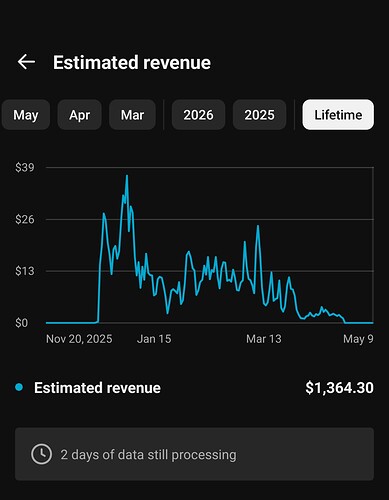This screenshot has width=389, height=500.
Task: Tap the 'Mar 13' axis date
Action: coord(264,339)
